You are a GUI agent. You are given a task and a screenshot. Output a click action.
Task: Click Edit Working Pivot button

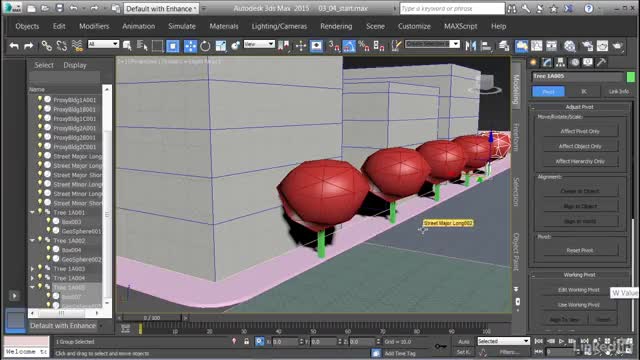[x=578, y=290]
